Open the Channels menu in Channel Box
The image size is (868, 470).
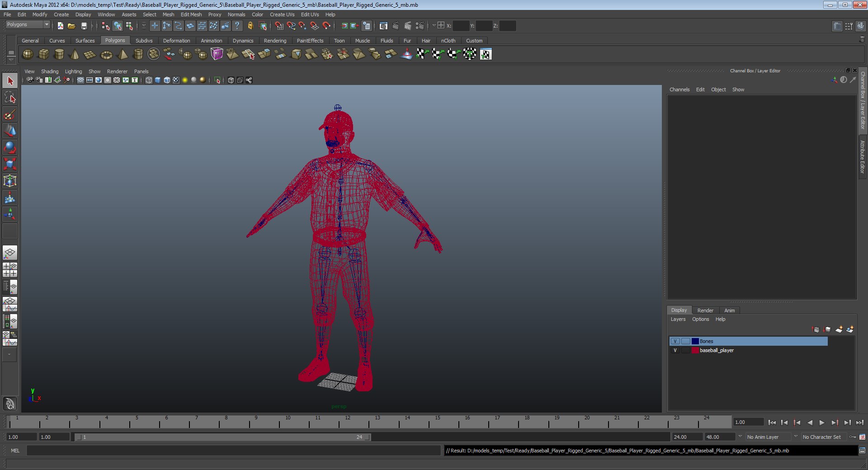[x=679, y=89]
